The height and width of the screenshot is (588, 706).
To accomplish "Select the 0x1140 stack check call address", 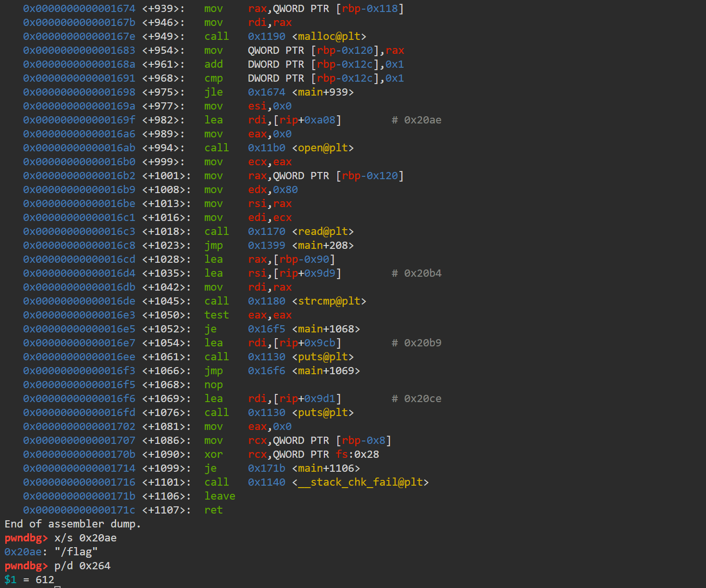I will [x=267, y=482].
